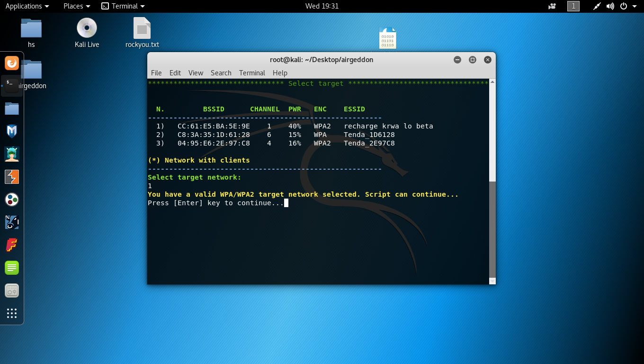Open the Search menu

(x=221, y=73)
